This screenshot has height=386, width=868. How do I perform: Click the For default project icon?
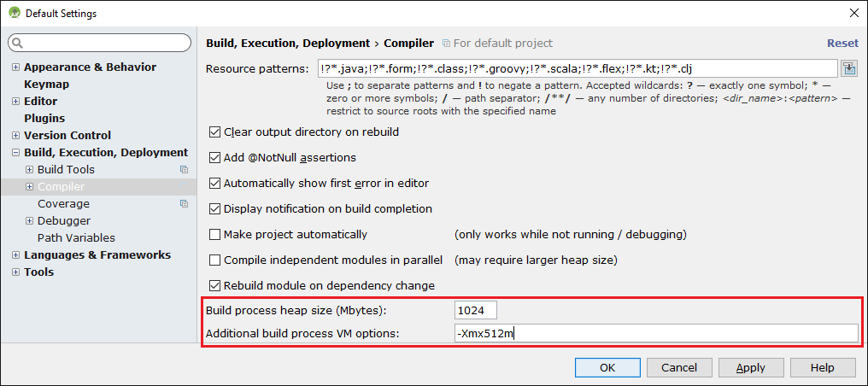[447, 43]
